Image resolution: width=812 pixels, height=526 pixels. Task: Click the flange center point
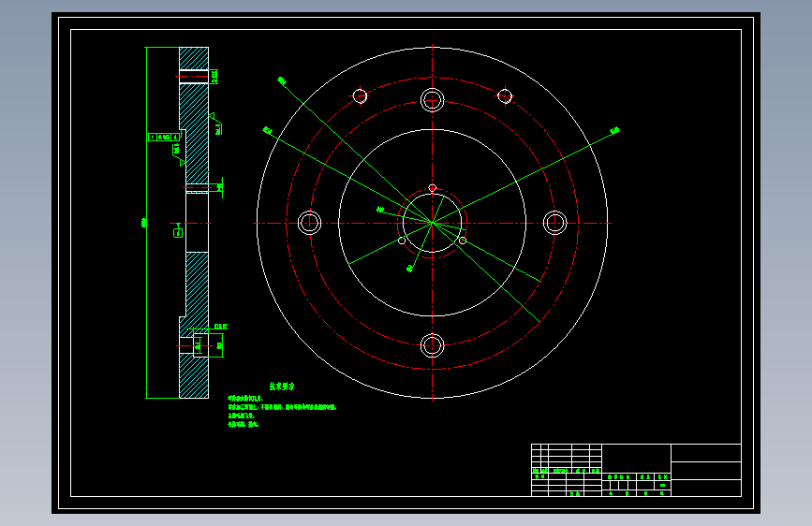point(433,223)
